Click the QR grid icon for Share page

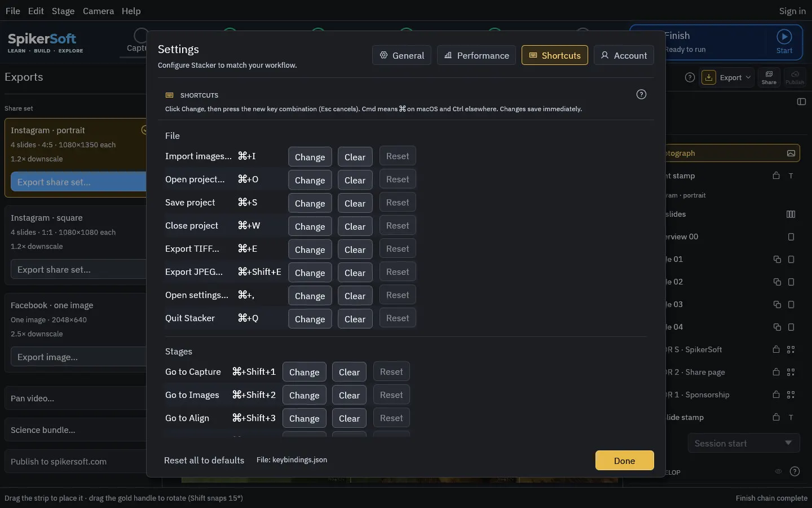coord(791,372)
